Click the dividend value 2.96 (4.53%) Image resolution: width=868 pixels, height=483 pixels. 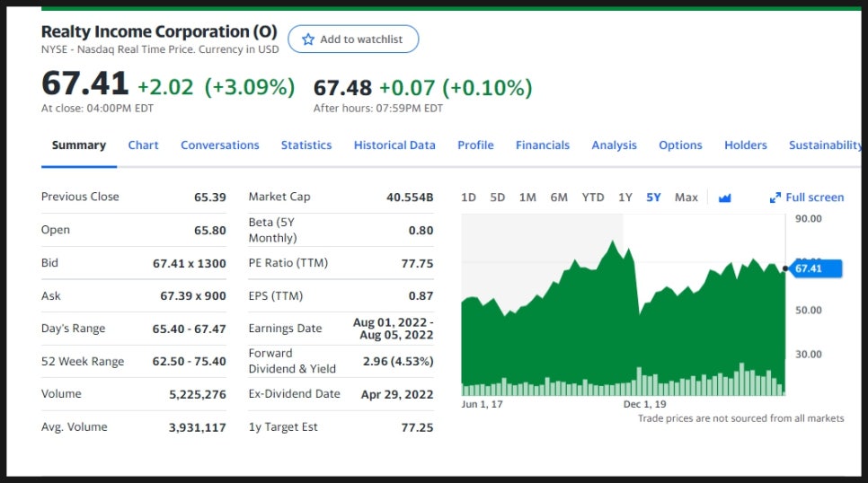(x=398, y=361)
